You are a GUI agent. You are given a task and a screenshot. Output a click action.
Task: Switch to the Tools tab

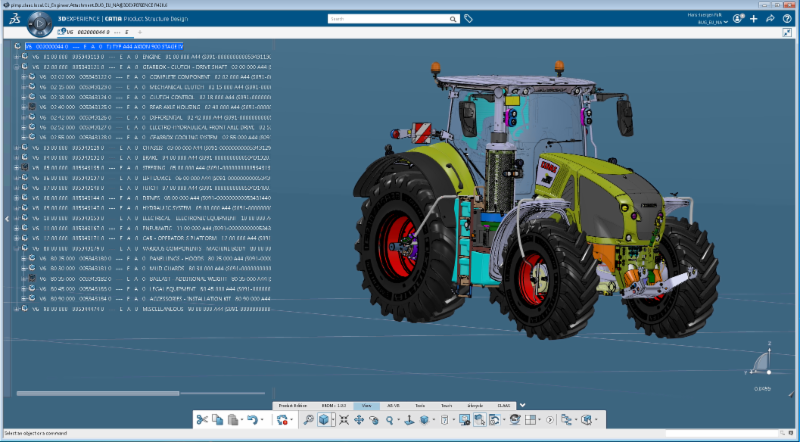point(420,405)
